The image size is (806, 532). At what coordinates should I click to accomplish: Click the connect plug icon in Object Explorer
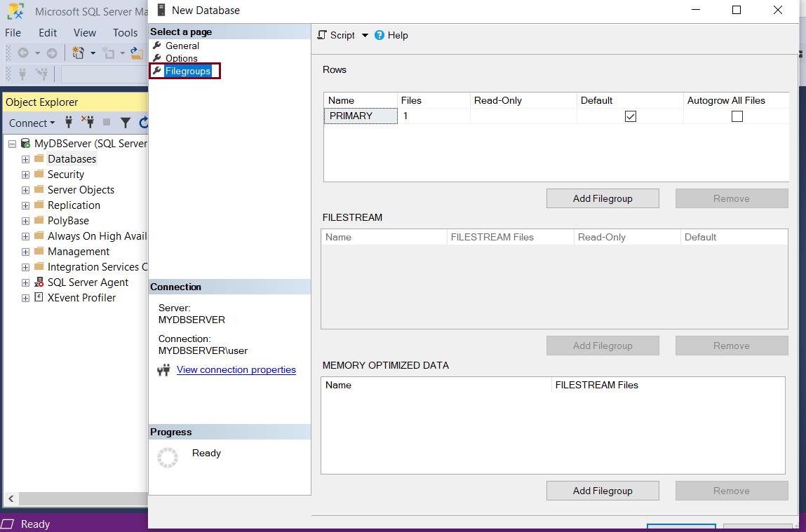click(69, 123)
